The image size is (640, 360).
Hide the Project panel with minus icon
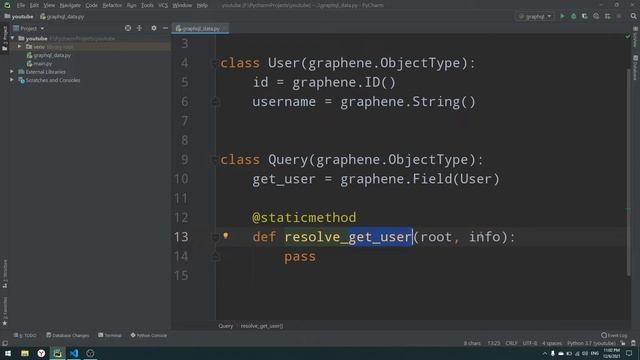click(x=165, y=28)
